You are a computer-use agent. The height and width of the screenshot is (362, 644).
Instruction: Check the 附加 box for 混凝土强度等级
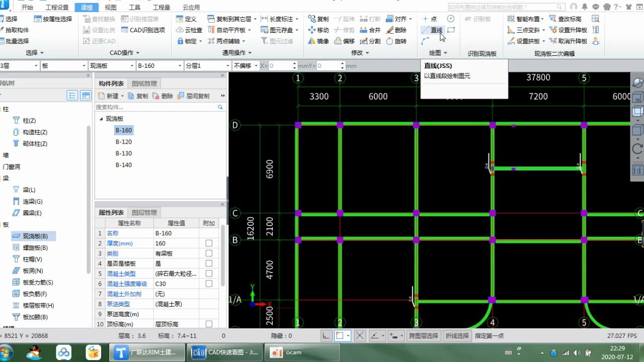pos(209,284)
